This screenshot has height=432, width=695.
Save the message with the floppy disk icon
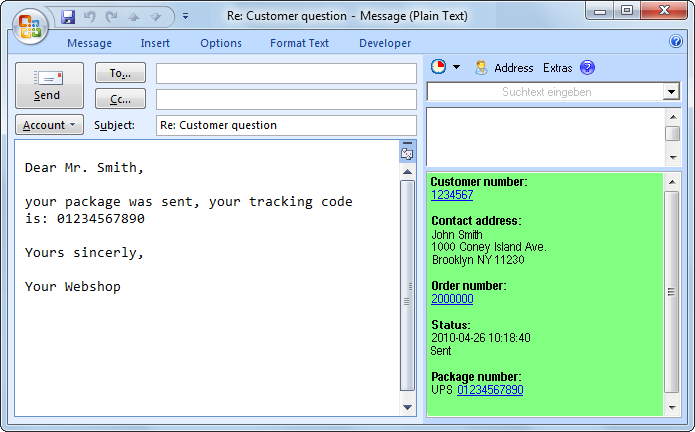pyautogui.click(x=68, y=17)
